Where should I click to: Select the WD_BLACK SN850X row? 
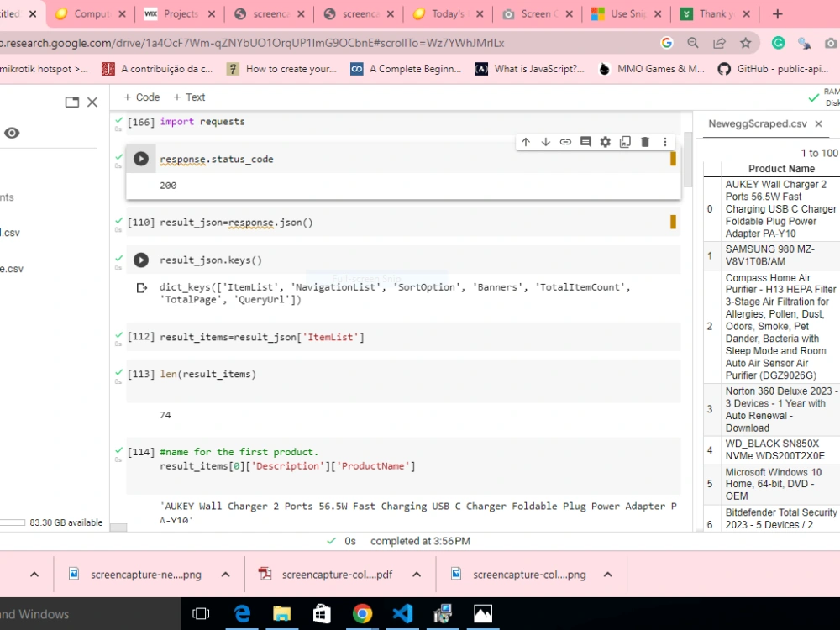click(x=771, y=450)
